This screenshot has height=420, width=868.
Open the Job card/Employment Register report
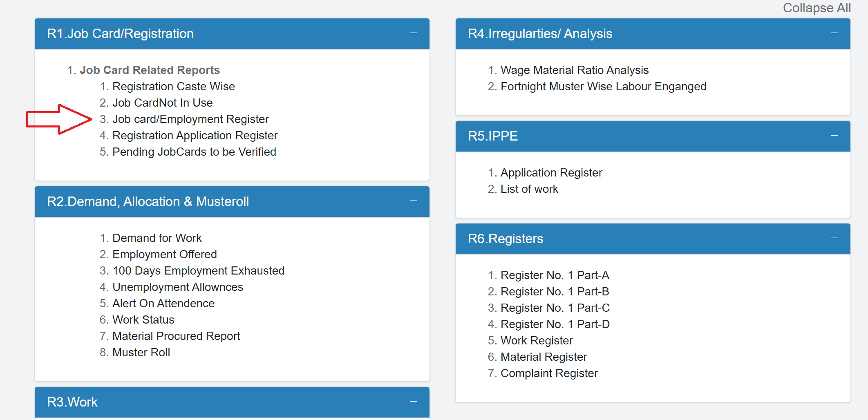pyautogui.click(x=191, y=119)
